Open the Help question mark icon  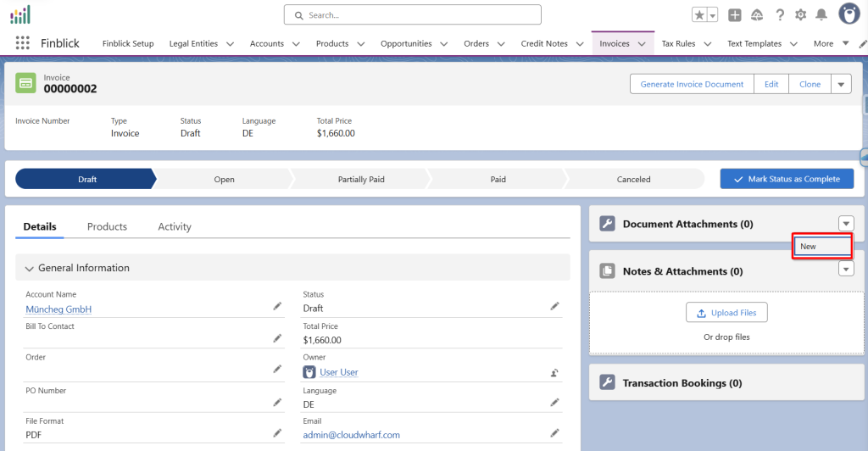(x=778, y=15)
